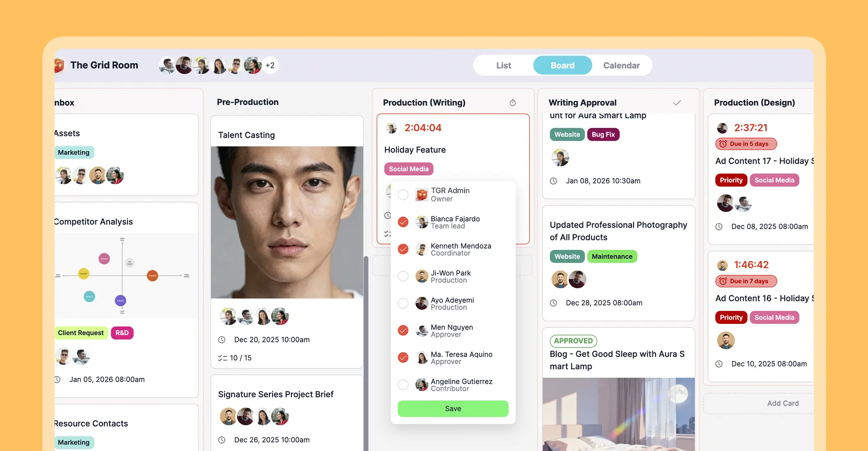Click the checkmark icon on Writing Approval column

pyautogui.click(x=677, y=102)
